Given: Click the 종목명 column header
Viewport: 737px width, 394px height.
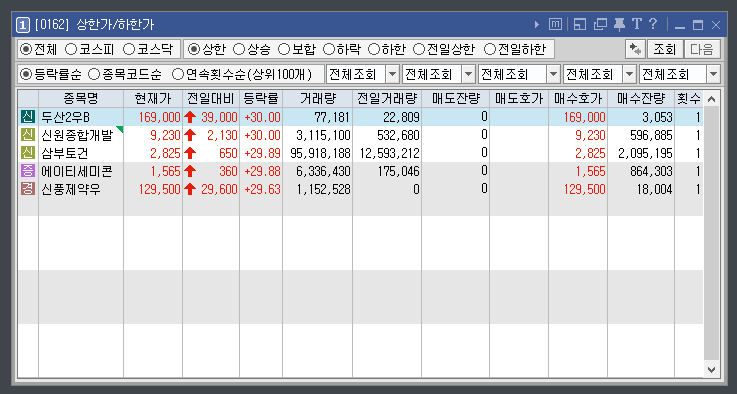Looking at the screenshot, I should (81, 99).
